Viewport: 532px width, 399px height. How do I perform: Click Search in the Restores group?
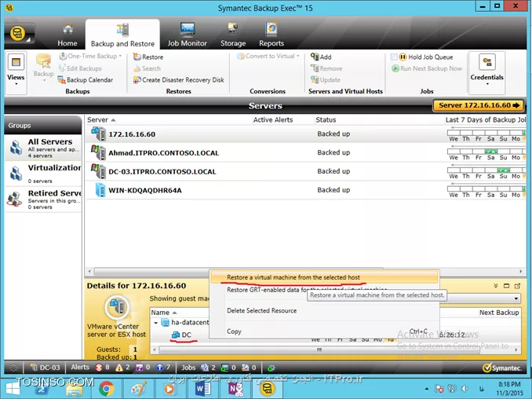[147, 68]
